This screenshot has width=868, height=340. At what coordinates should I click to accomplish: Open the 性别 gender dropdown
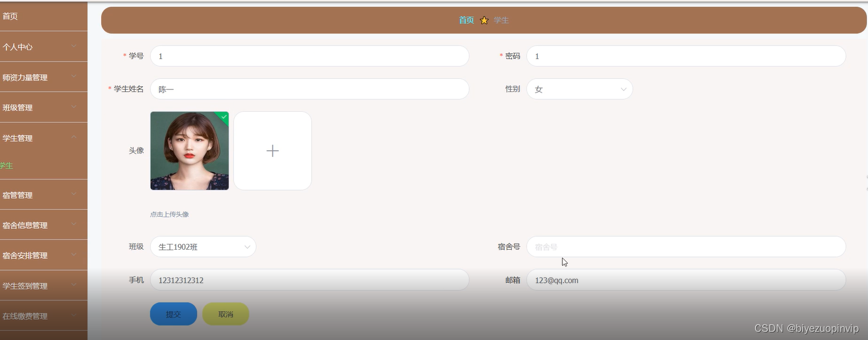(579, 89)
